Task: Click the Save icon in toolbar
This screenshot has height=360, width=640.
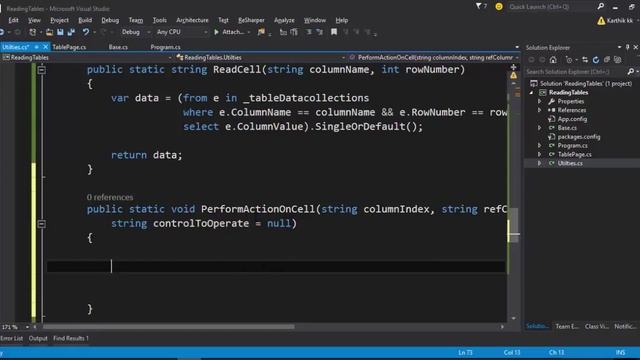Action: click(x=60, y=32)
